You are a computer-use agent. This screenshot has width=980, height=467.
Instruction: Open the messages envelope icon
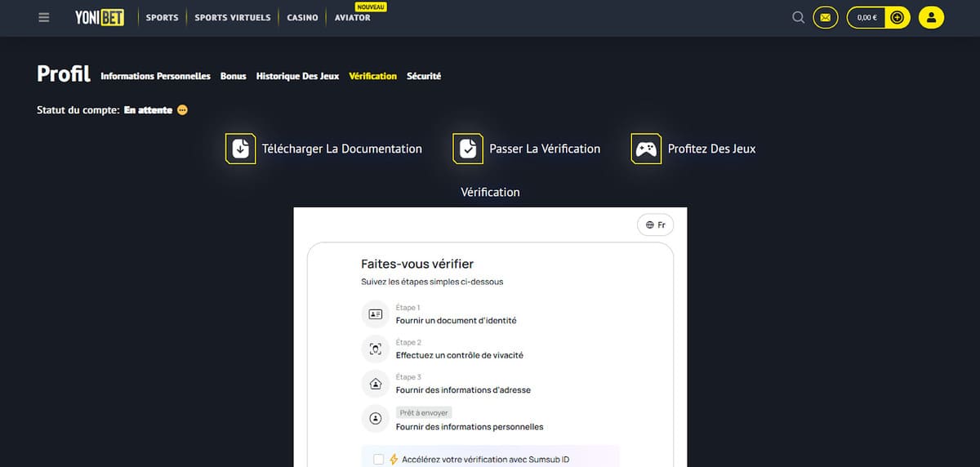pos(826,17)
